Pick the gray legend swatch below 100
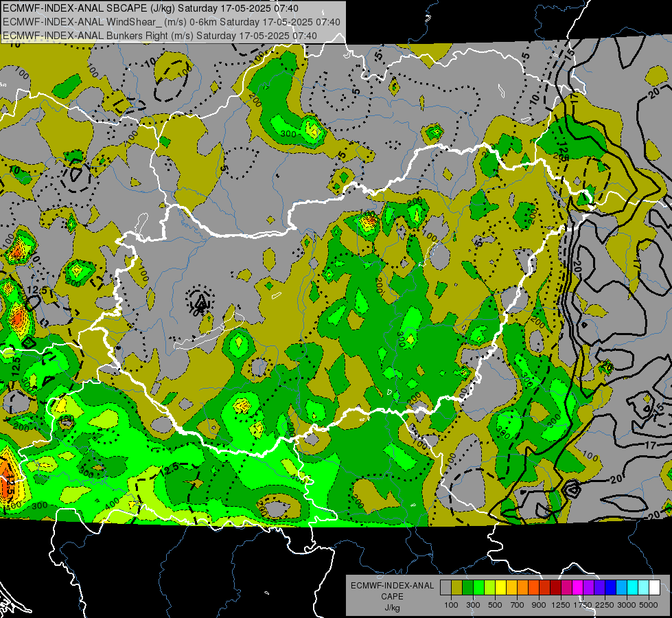The height and width of the screenshot is (618, 672). pyautogui.click(x=445, y=587)
